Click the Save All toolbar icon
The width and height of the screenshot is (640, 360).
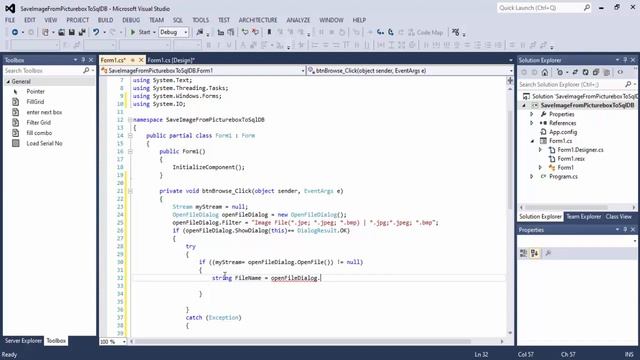pos(82,32)
